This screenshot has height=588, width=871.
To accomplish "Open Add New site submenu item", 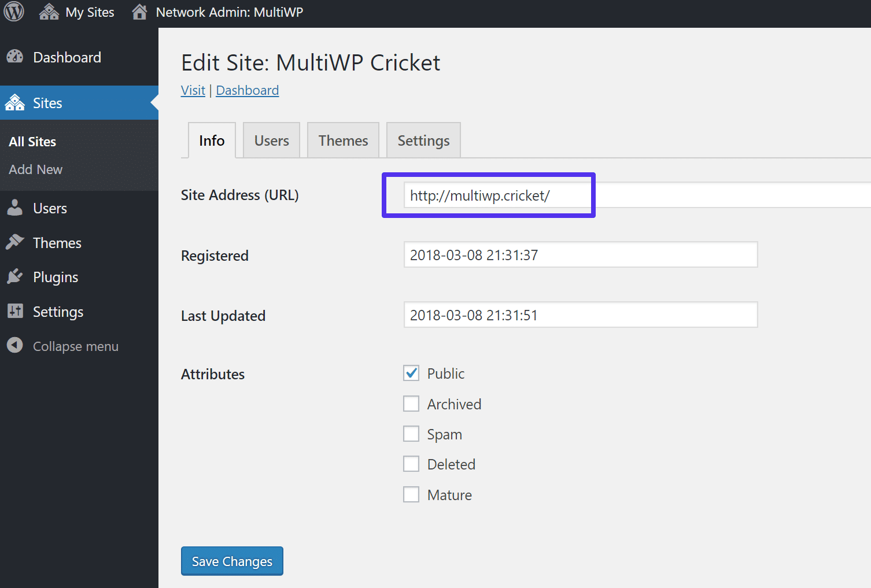I will (35, 169).
